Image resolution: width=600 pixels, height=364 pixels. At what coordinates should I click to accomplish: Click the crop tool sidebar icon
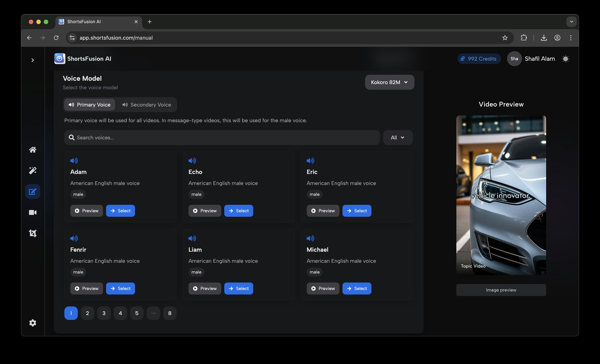33,233
